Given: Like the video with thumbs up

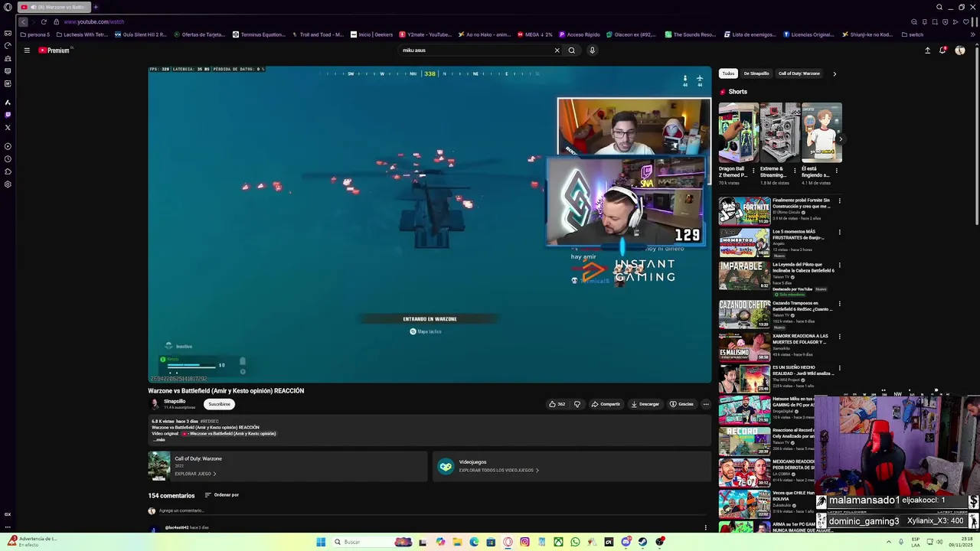Looking at the screenshot, I should pyautogui.click(x=557, y=404).
